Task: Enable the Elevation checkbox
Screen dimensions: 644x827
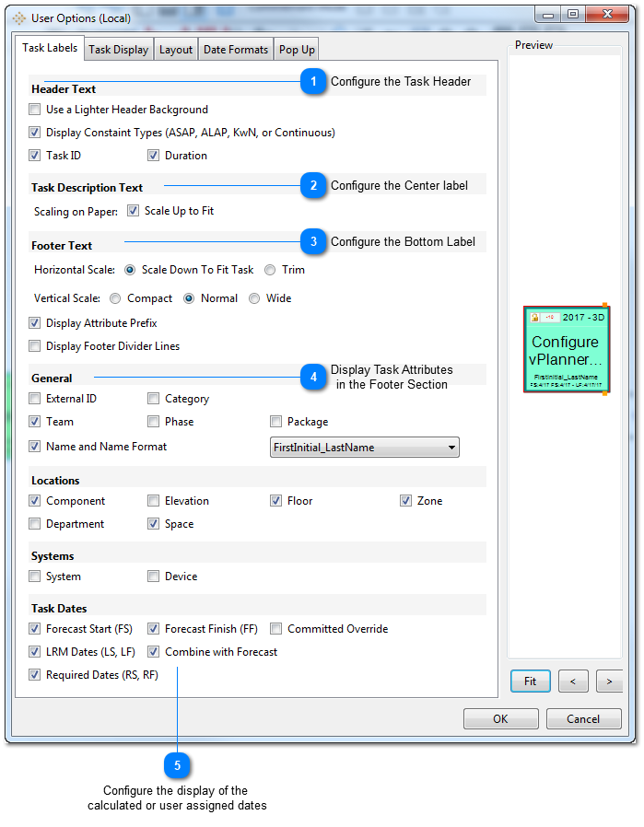Action: click(154, 500)
